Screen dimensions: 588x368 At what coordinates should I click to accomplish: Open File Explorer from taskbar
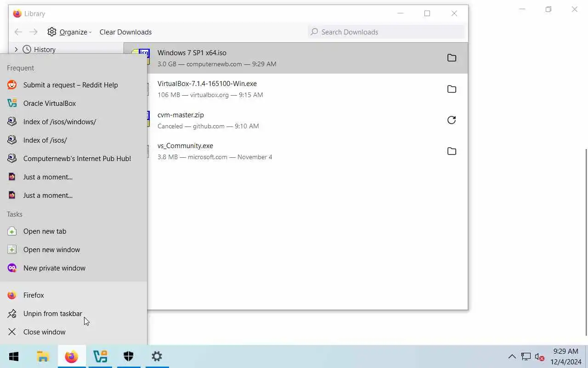coord(43,356)
